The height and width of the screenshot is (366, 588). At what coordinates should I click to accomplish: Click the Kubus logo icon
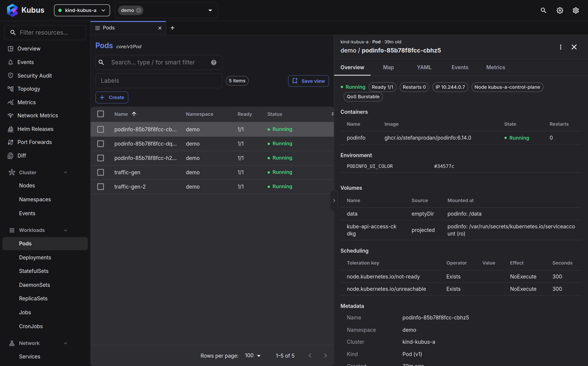coord(12,10)
